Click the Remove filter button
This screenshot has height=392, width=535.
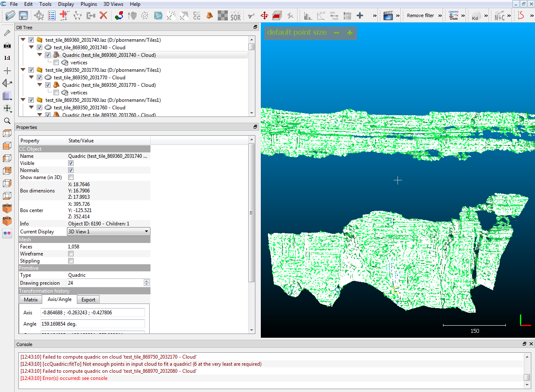point(420,15)
